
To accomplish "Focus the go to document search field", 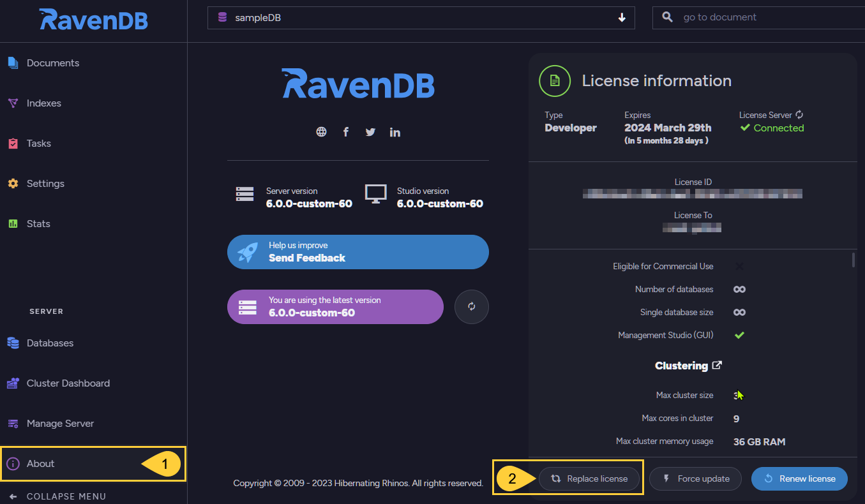I will coord(758,18).
